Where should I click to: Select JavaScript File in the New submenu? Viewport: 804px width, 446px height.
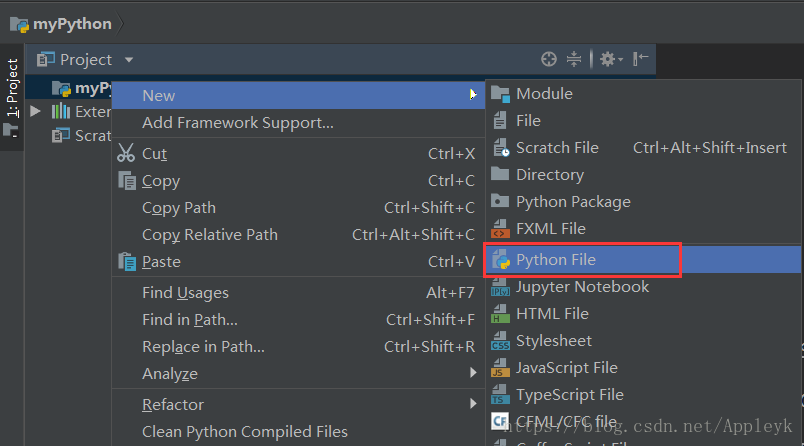[644, 368]
